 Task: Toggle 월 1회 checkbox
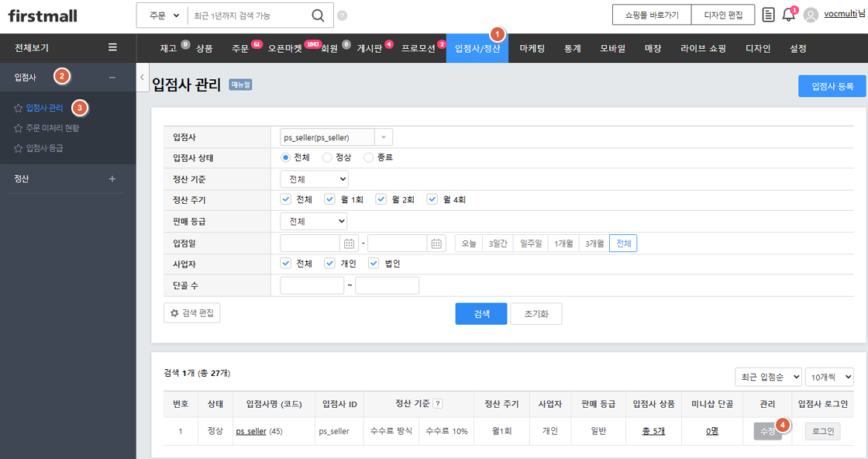[x=330, y=199]
